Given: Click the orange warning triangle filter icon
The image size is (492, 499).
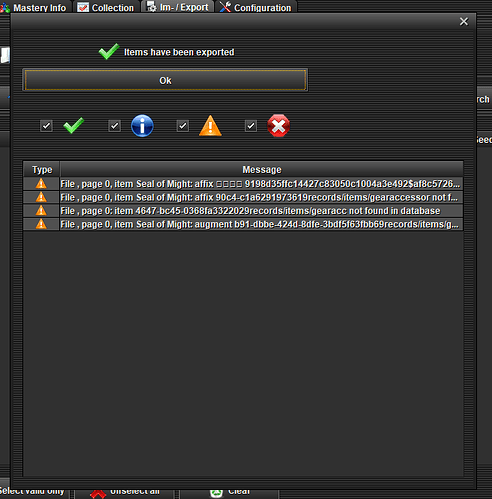Looking at the screenshot, I should coord(210,126).
